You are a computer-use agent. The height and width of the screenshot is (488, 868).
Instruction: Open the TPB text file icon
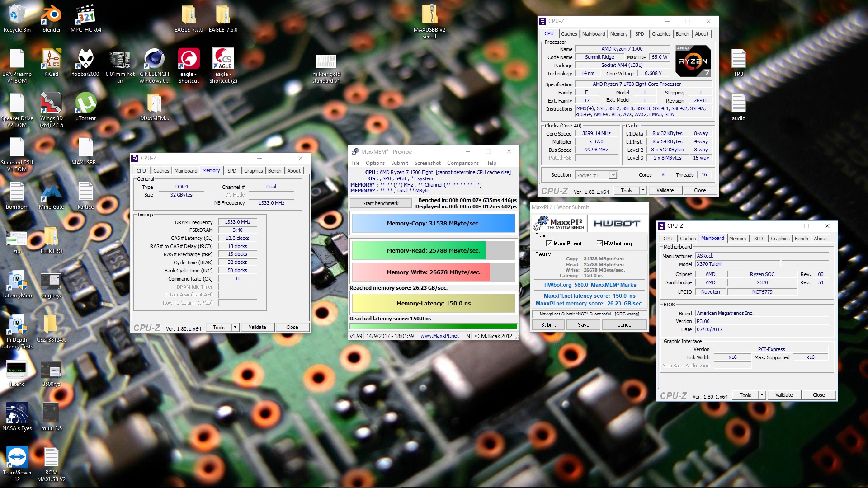click(x=738, y=63)
